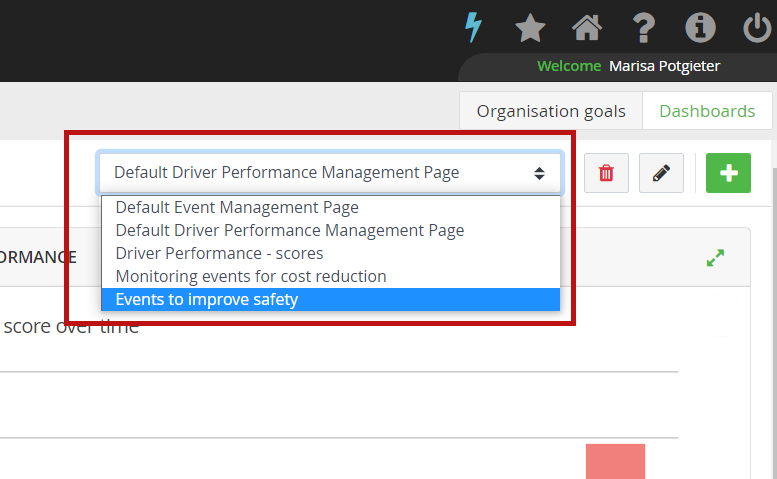The image size is (777, 479).
Task: Expand widget with green arrows icon
Action: (x=715, y=258)
